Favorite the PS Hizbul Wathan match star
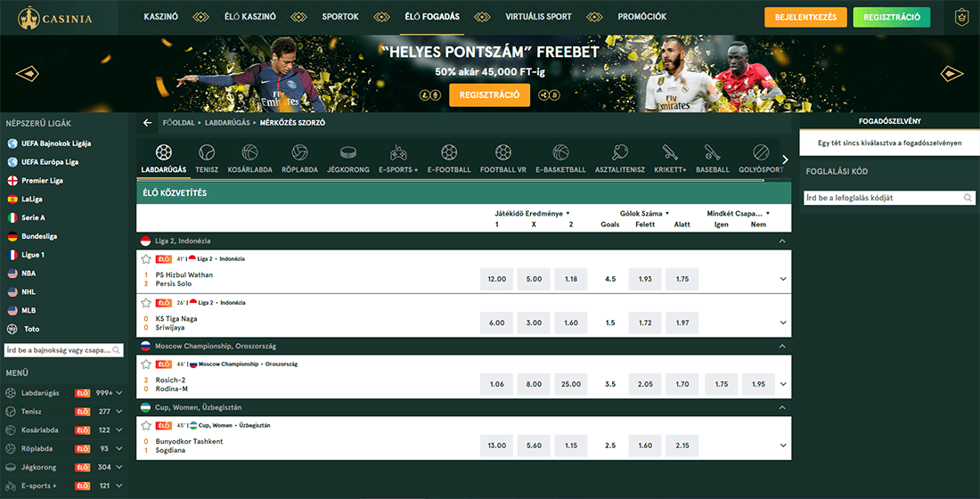Screen dimensions: 980x499 pos(146,258)
